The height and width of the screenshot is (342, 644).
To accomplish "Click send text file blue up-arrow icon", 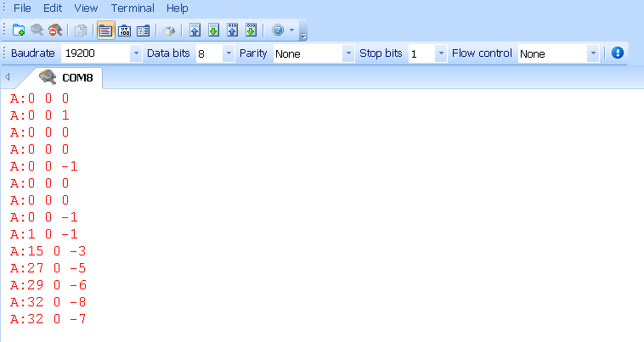I will point(195,30).
